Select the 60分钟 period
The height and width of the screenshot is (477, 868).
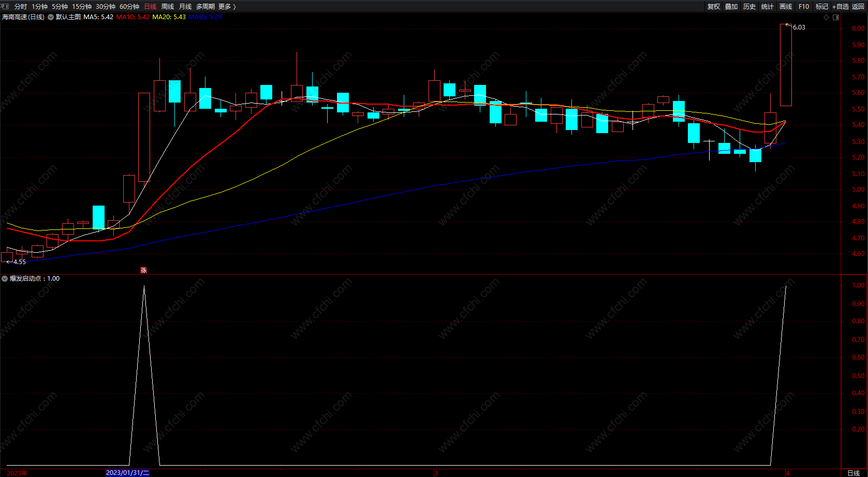[x=129, y=7]
